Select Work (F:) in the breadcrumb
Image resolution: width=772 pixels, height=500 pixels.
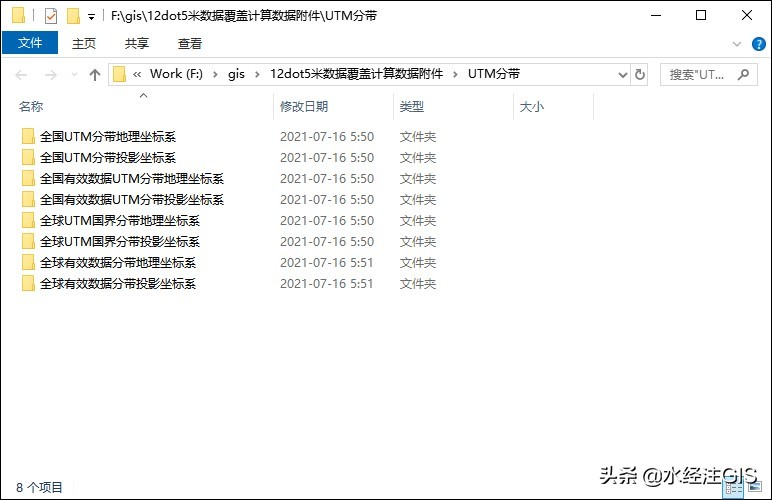tap(176, 74)
